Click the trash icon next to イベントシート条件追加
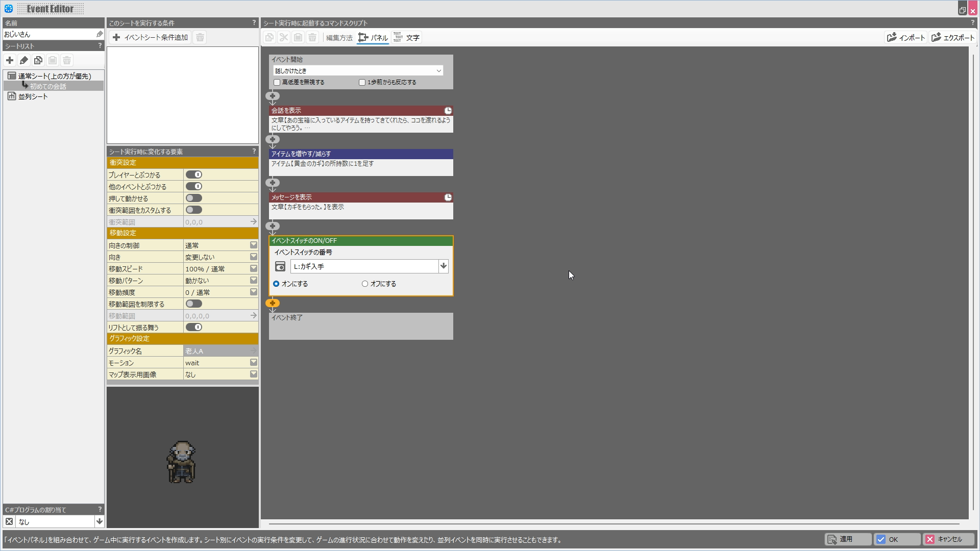Viewport: 980px width, 551px height. click(200, 37)
